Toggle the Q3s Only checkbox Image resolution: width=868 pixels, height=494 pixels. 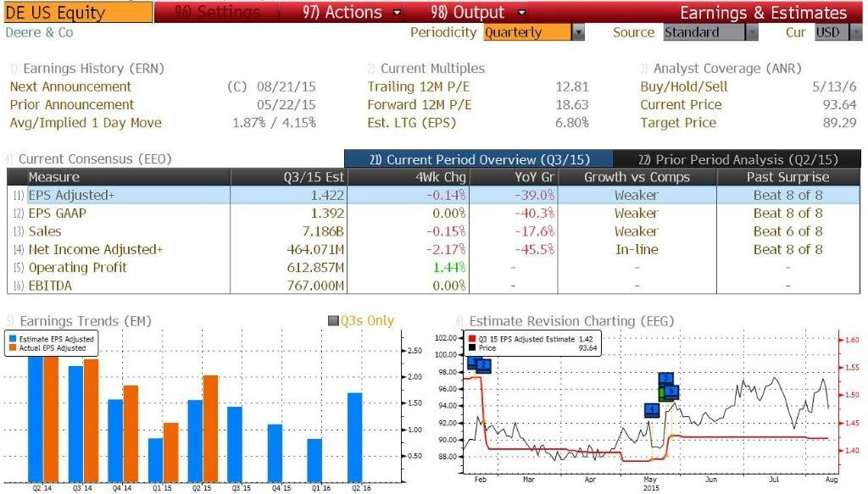(333, 321)
